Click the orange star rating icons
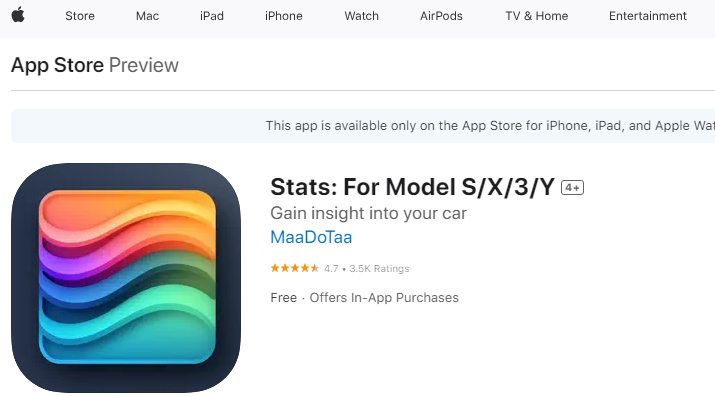The image size is (715, 396). [295, 268]
